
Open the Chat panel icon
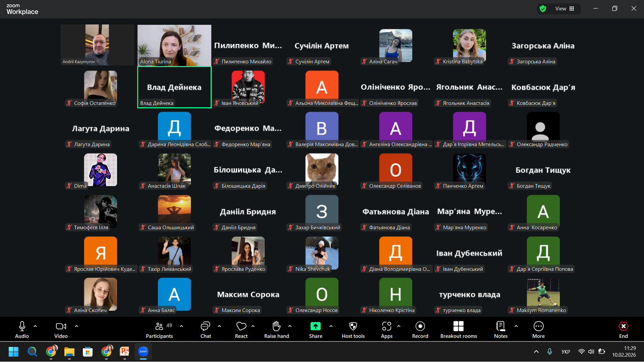click(205, 326)
